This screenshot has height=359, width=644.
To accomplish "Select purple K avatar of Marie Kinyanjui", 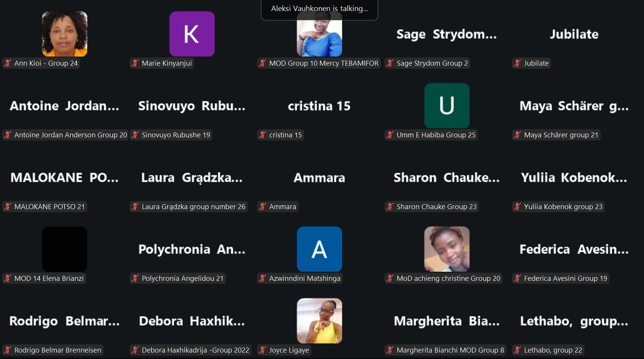I will pyautogui.click(x=192, y=34).
